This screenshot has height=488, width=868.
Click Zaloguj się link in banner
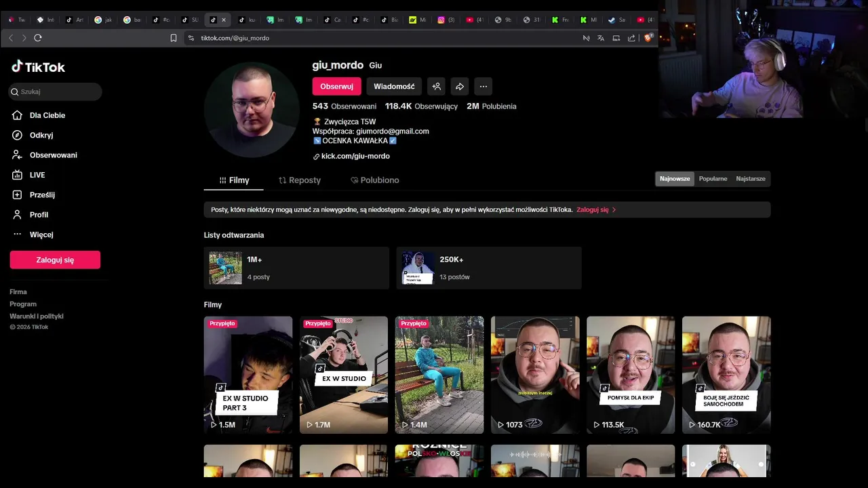point(596,209)
